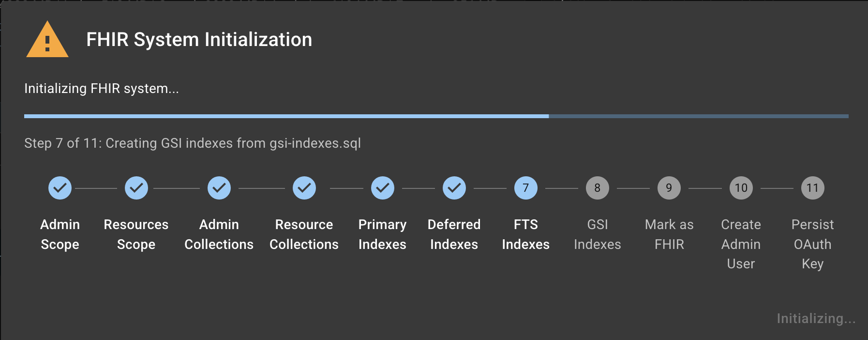
Task: Click the Resources Scope completed checkmark
Action: pos(136,188)
